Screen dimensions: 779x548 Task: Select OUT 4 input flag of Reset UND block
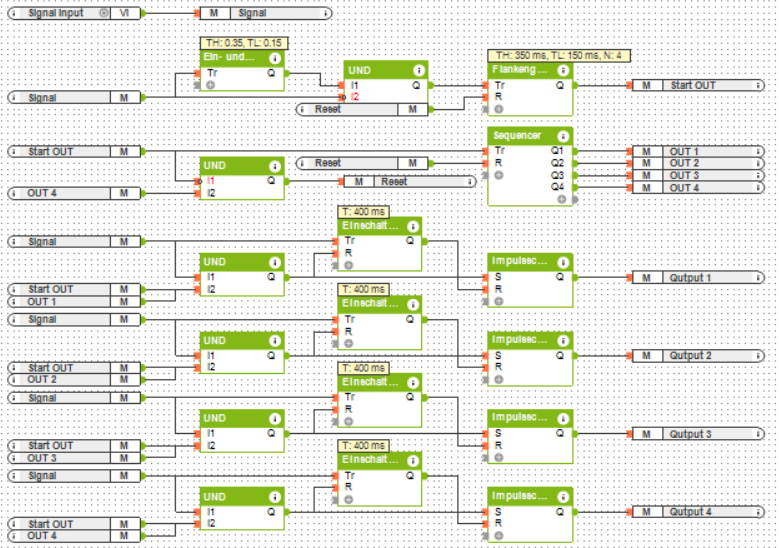[x=75, y=193]
